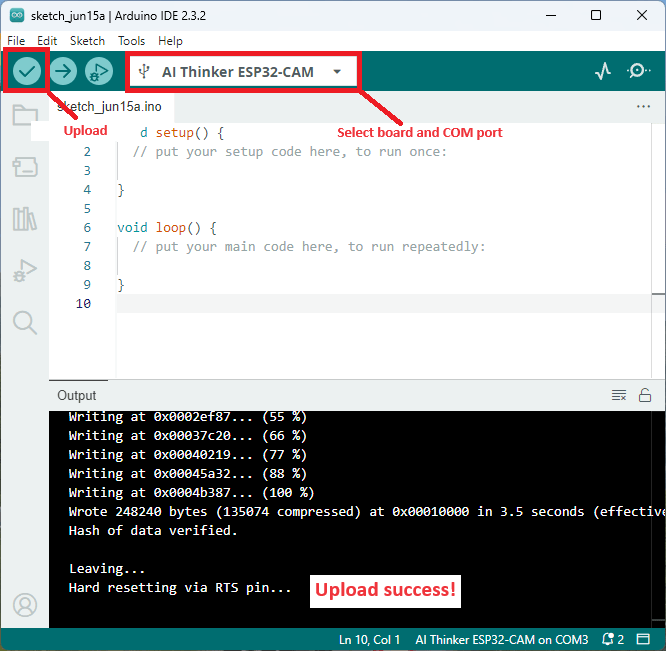Open the account profile icon

[25, 605]
